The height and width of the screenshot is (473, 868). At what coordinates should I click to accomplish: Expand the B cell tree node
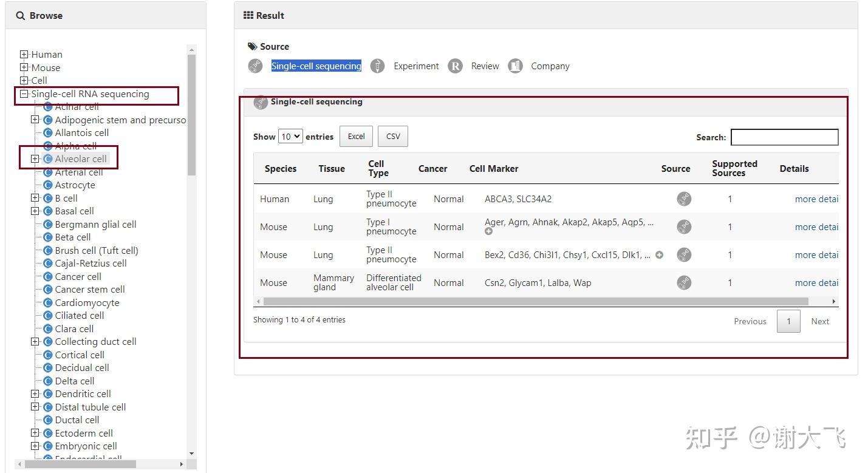(x=35, y=198)
